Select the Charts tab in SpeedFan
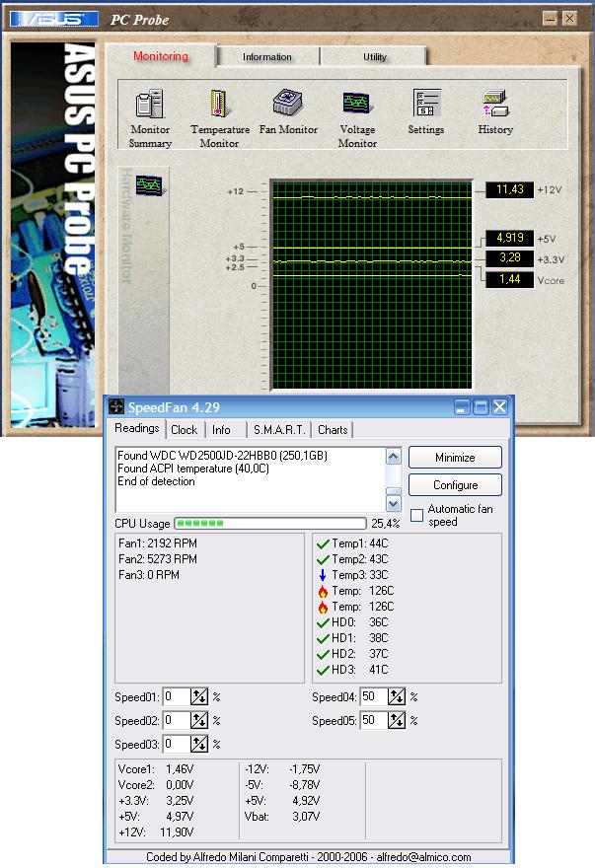595x868 pixels. point(333,430)
